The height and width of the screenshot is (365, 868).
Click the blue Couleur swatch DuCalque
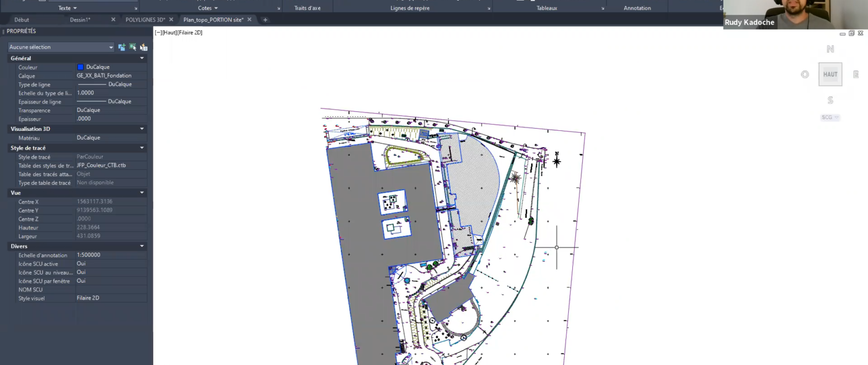click(x=80, y=67)
